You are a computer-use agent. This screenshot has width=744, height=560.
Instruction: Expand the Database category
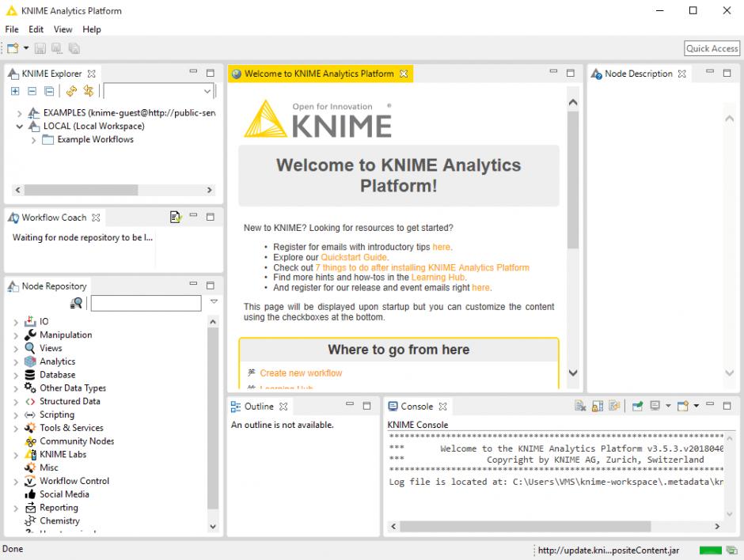tap(16, 375)
